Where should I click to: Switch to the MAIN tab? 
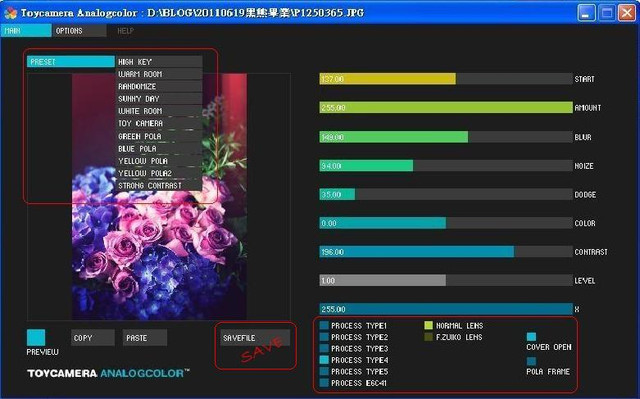(26, 31)
